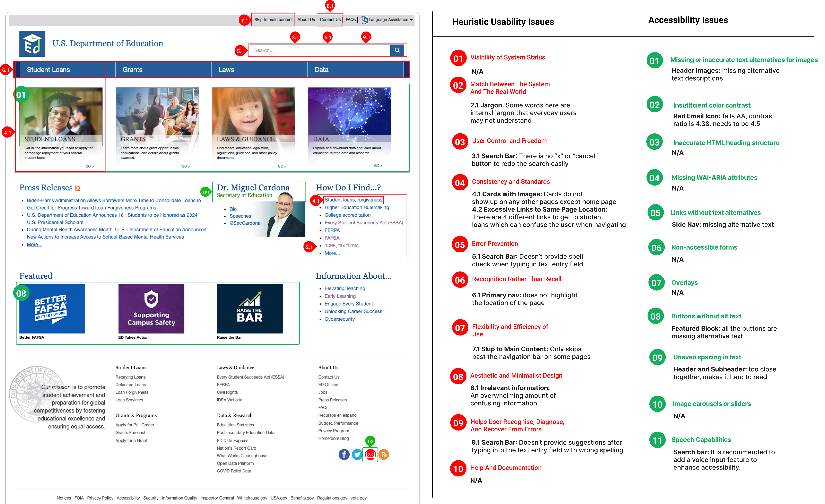
Task: Open Speeches link under Secretary
Action: (240, 216)
